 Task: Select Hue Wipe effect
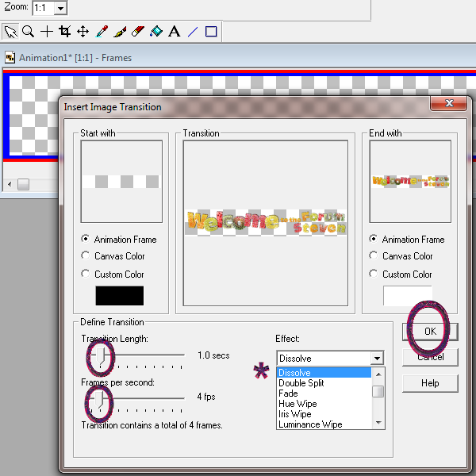click(324, 404)
